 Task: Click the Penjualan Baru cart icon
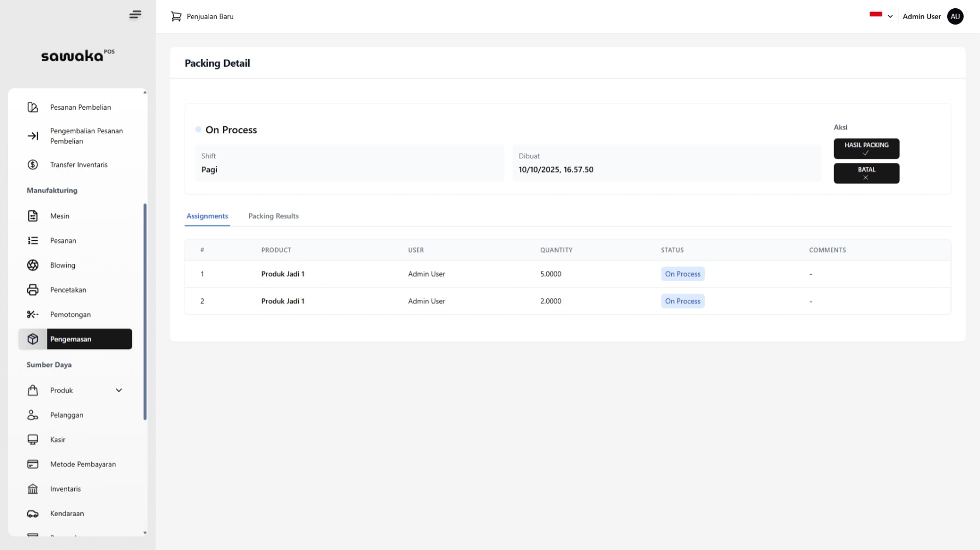click(x=176, y=17)
